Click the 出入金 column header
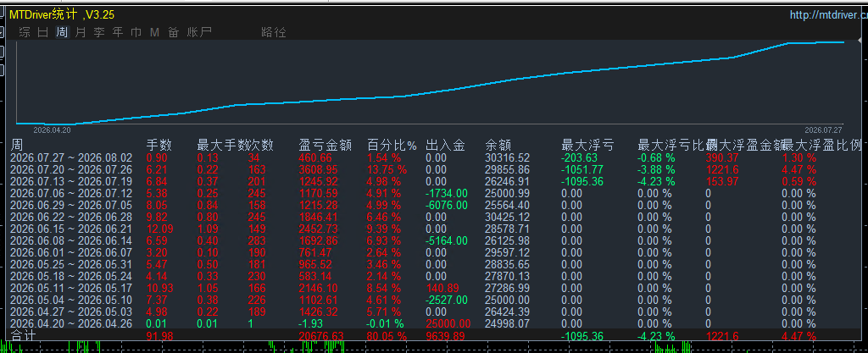Screen dimensions: 868x353 click(x=445, y=146)
